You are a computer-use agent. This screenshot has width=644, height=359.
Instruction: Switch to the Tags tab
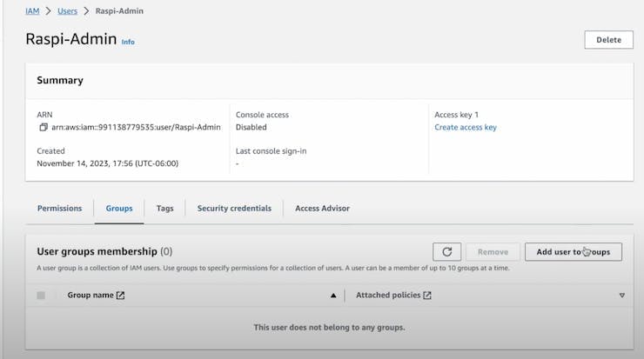click(164, 209)
